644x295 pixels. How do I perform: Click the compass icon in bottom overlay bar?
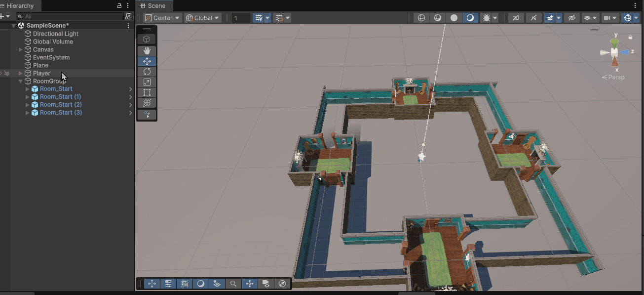click(x=282, y=284)
